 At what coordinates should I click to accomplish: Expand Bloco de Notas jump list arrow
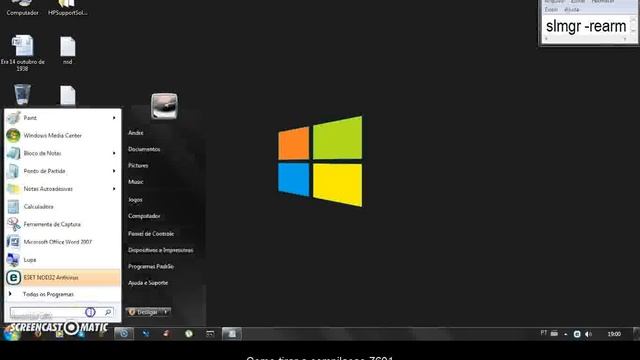click(x=114, y=153)
